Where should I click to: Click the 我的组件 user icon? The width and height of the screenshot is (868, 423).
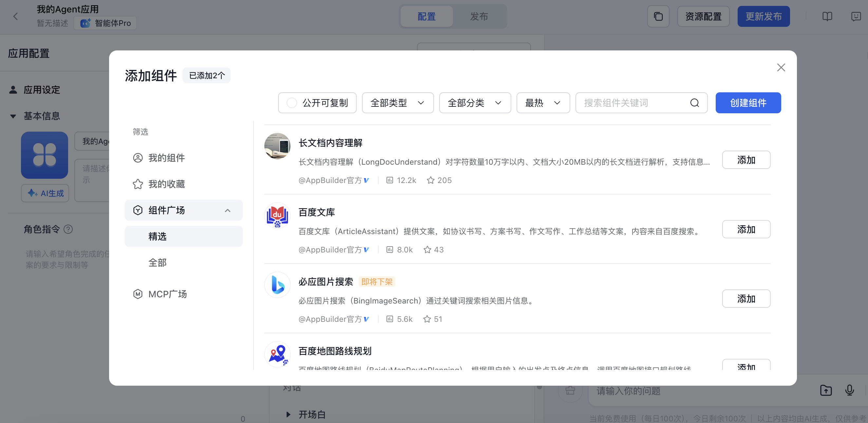(x=138, y=158)
